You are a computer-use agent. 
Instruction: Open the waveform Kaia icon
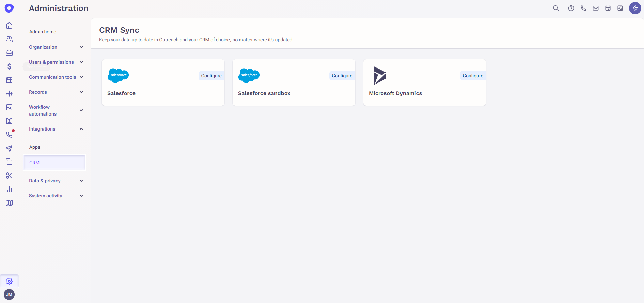click(x=9, y=94)
